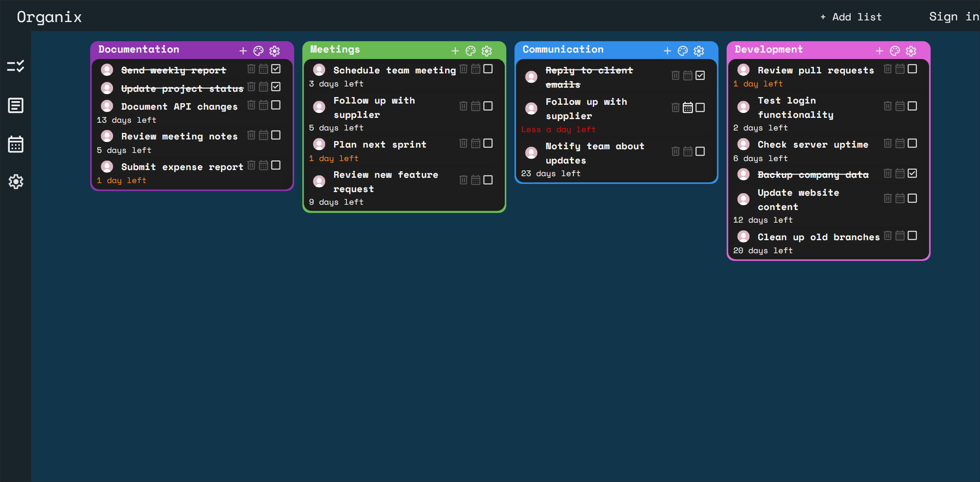The image size is (980, 482).
Task: Uncheck the Send weekly report task
Action: coord(276,69)
